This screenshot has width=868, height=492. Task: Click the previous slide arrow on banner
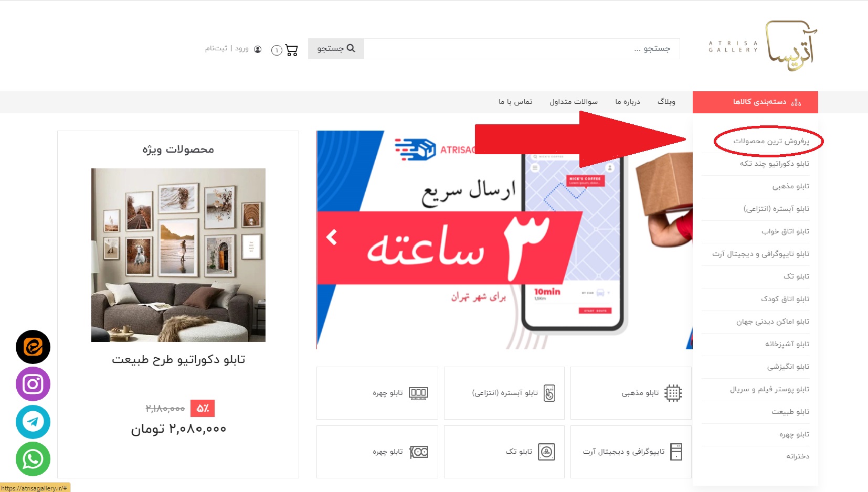point(332,237)
